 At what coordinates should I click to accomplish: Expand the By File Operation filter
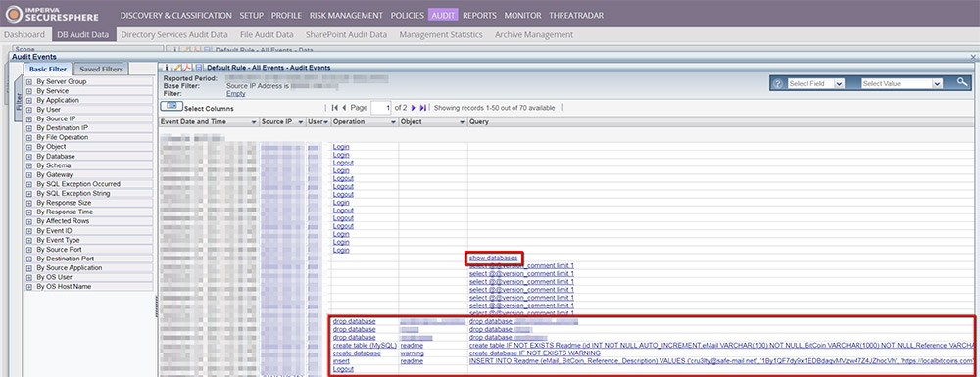(29, 137)
